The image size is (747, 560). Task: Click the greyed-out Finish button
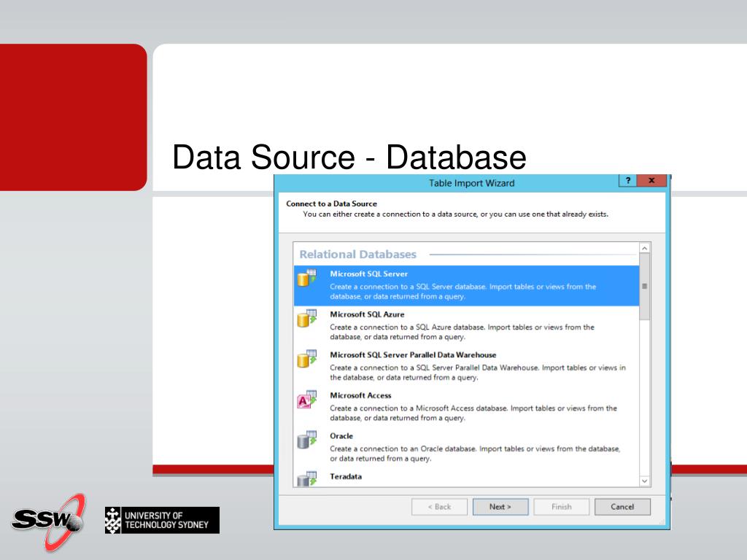561,507
